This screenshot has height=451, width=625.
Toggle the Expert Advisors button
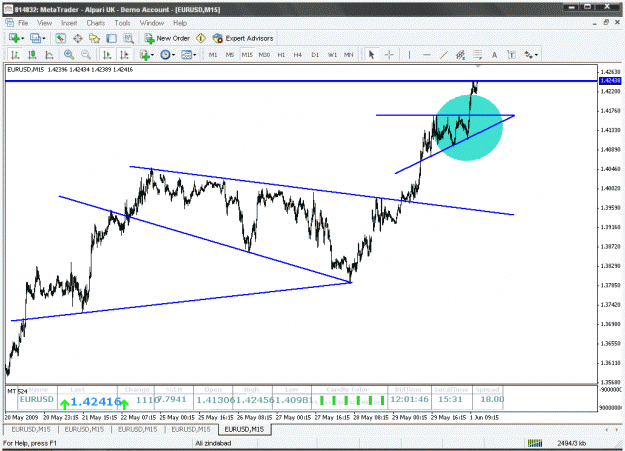click(x=243, y=38)
